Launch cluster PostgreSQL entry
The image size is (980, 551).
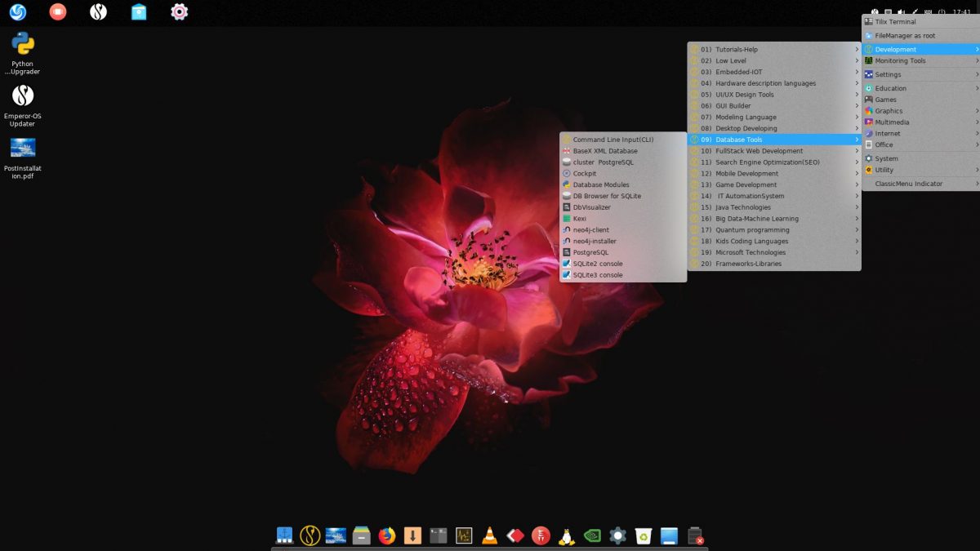pos(623,162)
